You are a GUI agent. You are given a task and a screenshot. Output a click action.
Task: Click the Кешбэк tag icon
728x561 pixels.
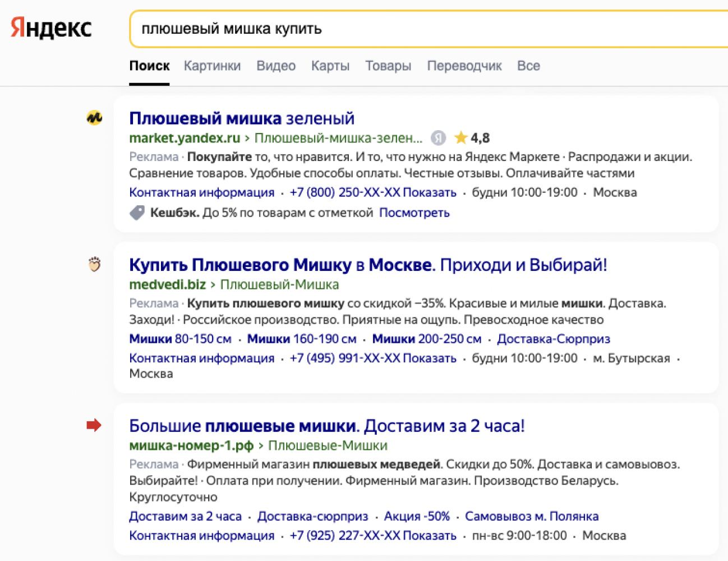(x=137, y=213)
